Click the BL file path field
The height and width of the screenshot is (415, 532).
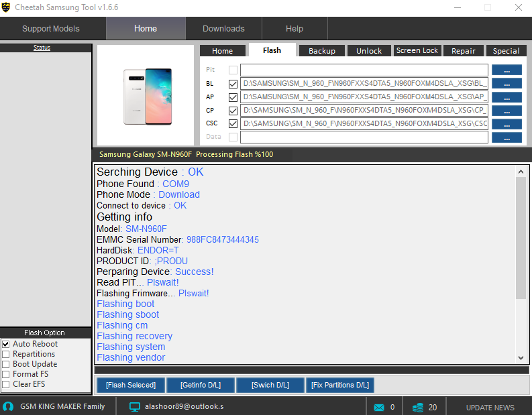[x=364, y=83]
